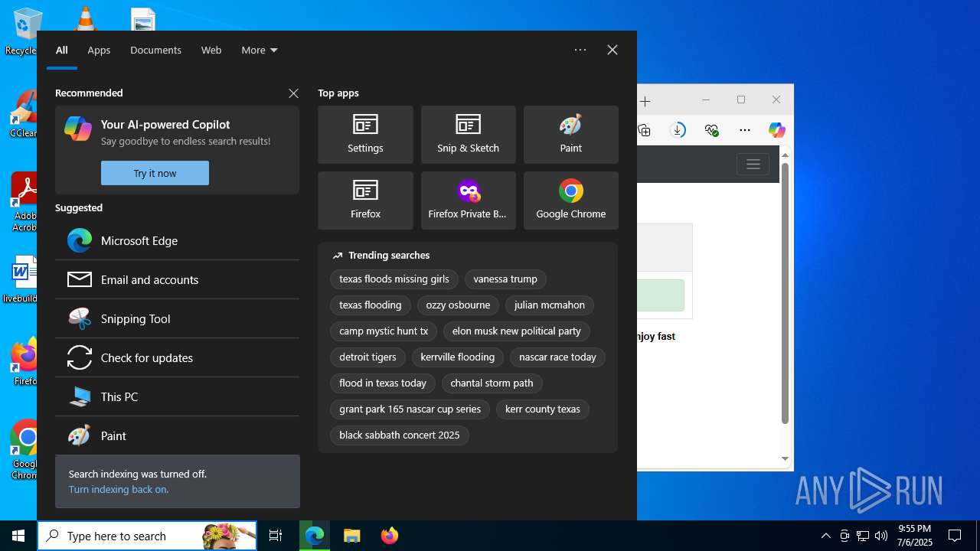Launch Google Chrome tile
Screen dimensions: 980x551
pos(570,201)
